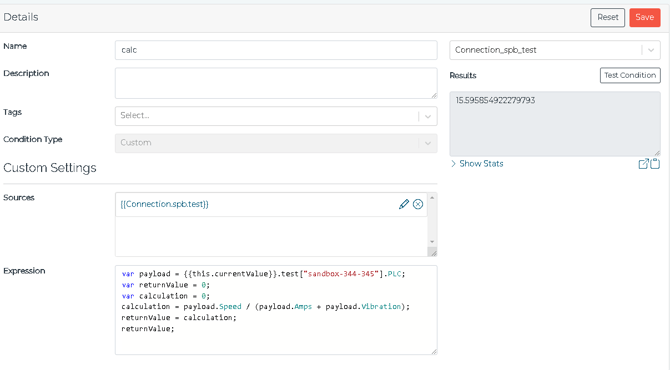Click the Results output box
Image resolution: width=670 pixels, height=370 pixels.
(x=555, y=123)
